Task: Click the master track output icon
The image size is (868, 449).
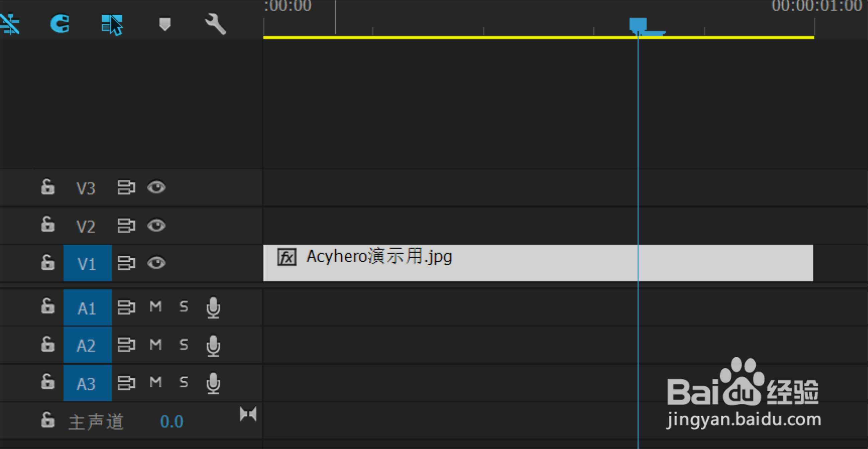Action: tap(248, 414)
